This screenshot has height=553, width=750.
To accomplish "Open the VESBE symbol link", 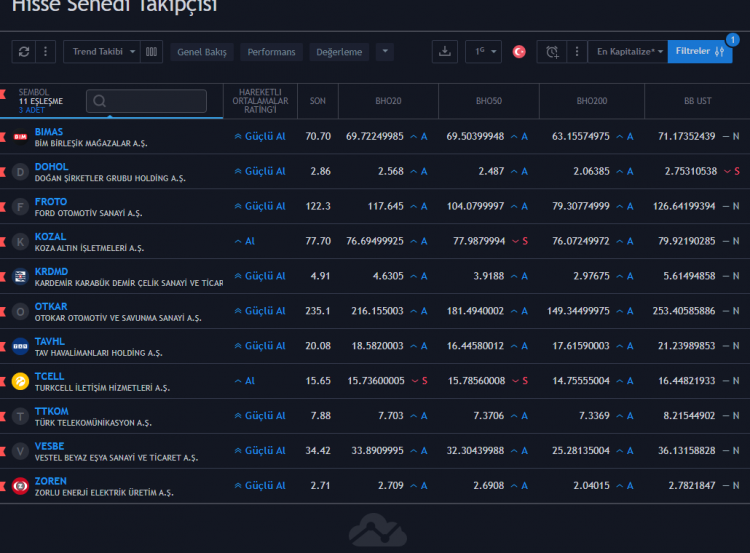I will 49,446.
